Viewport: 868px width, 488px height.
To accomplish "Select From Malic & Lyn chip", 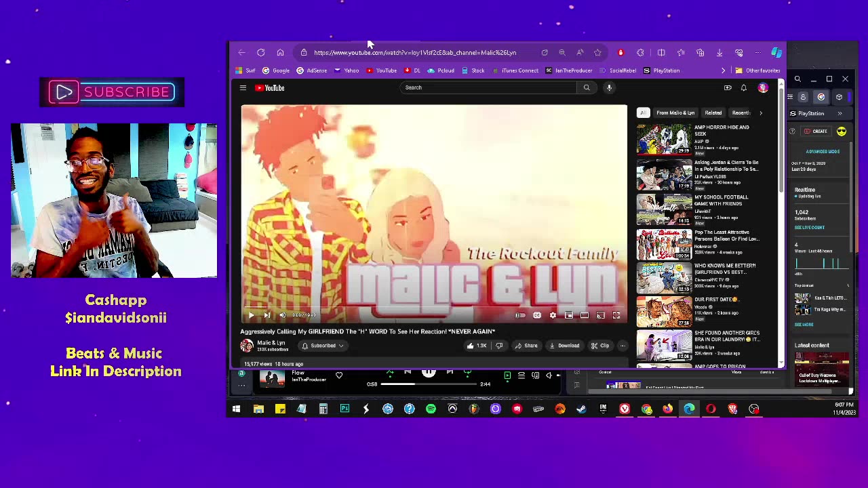I will pos(675,113).
